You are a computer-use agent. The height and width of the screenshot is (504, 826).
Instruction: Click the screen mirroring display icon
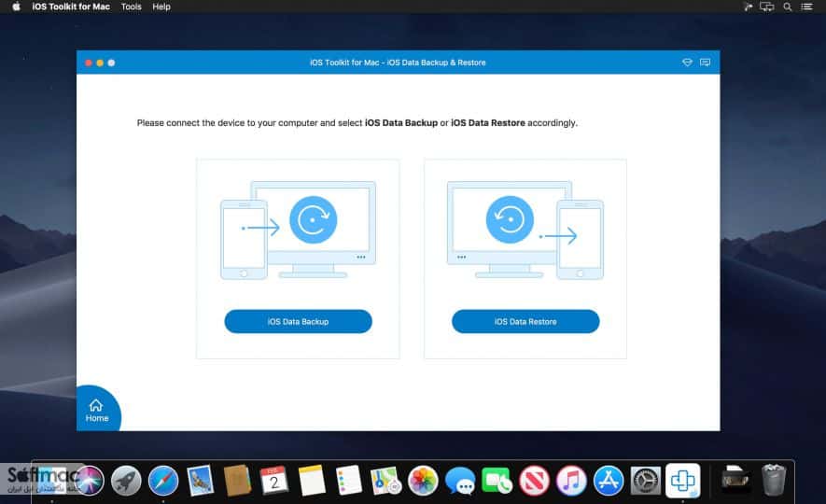coord(766,7)
